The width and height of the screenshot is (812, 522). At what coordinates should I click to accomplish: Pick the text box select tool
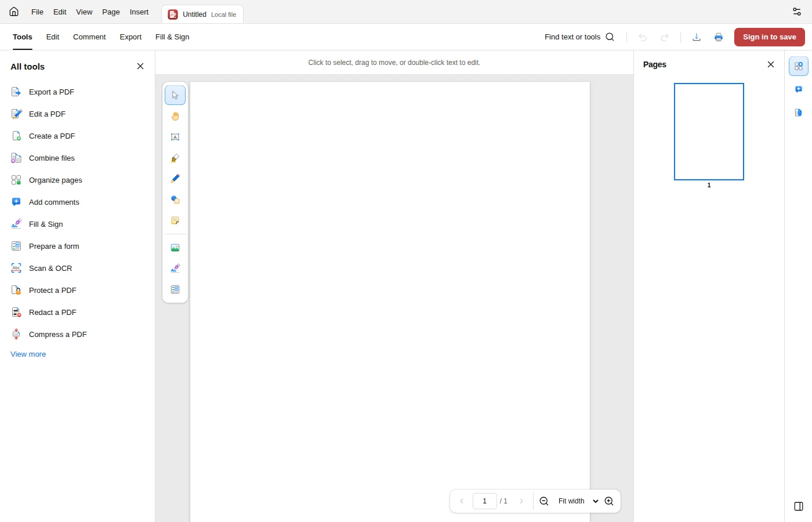(x=175, y=137)
